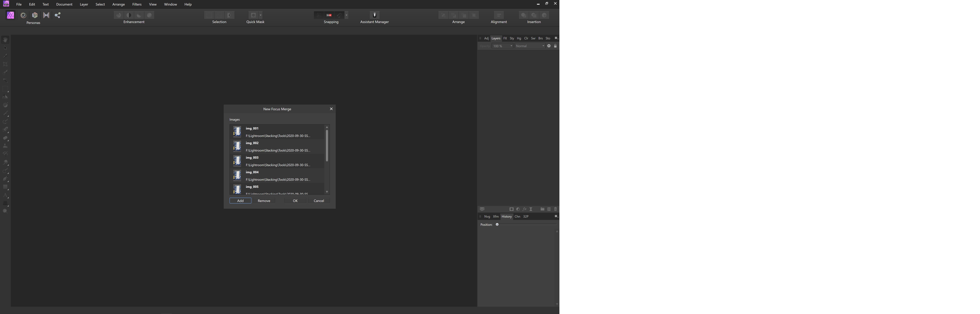The height and width of the screenshot is (314, 980).
Task: Click the Auto Levels enhancement icon
Action: [x=119, y=15]
